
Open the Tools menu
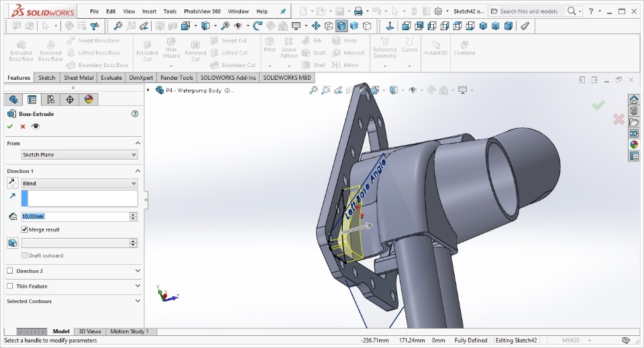pos(170,11)
